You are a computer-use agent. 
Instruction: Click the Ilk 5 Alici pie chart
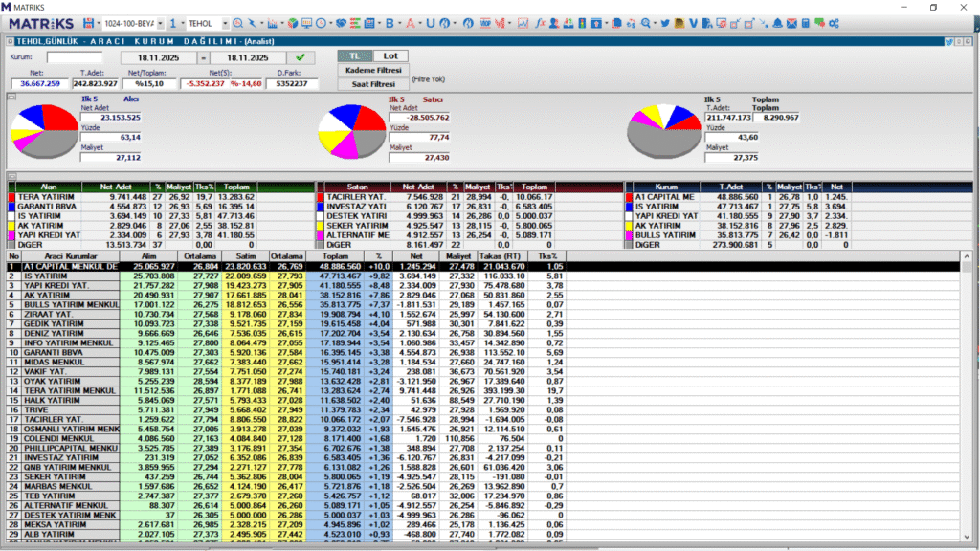pos(44,130)
